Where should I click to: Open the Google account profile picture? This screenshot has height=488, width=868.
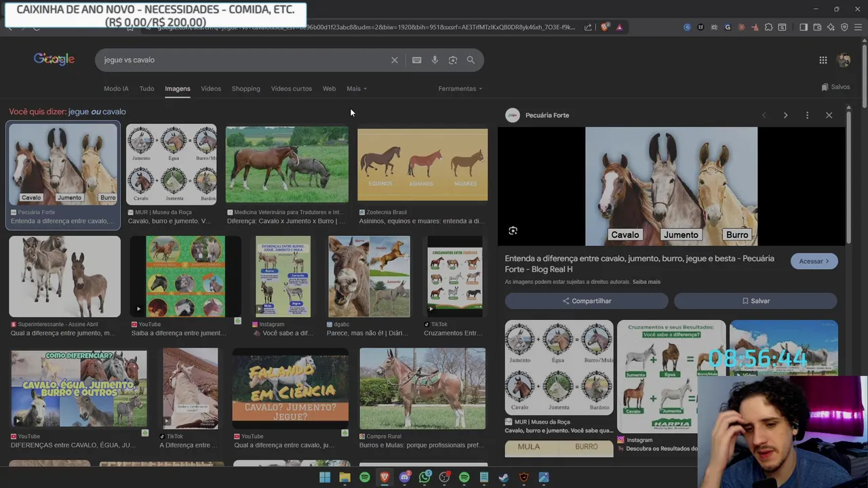844,60
